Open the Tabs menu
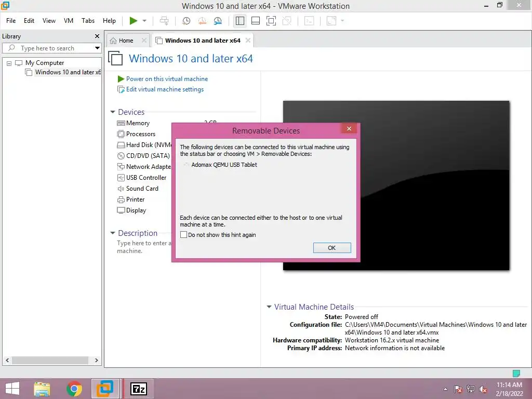Screen dimensions: 532x399 (x=88, y=21)
